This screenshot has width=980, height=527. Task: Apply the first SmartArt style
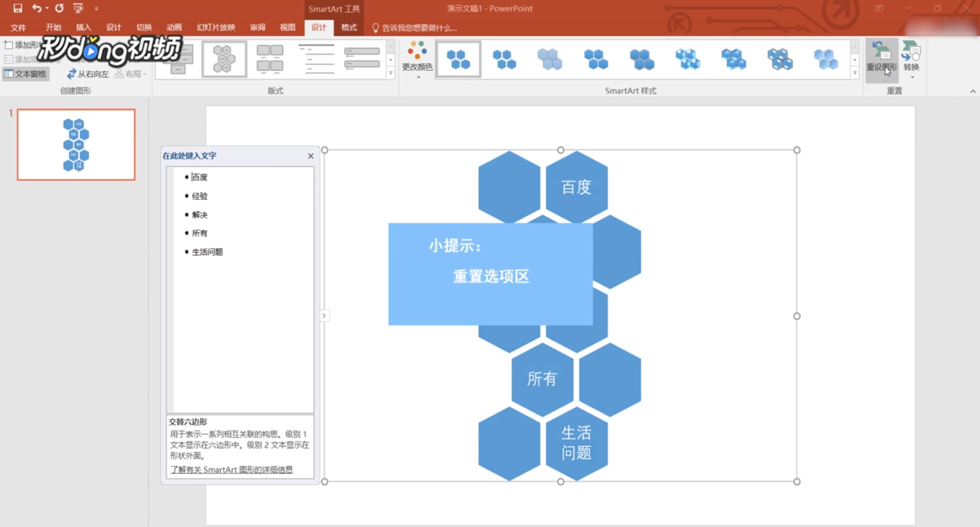(459, 59)
